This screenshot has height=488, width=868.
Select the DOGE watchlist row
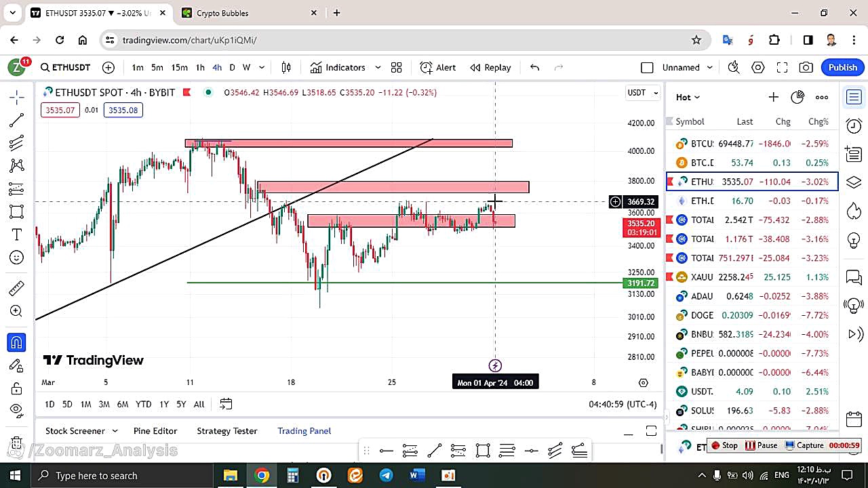pyautogui.click(x=752, y=315)
